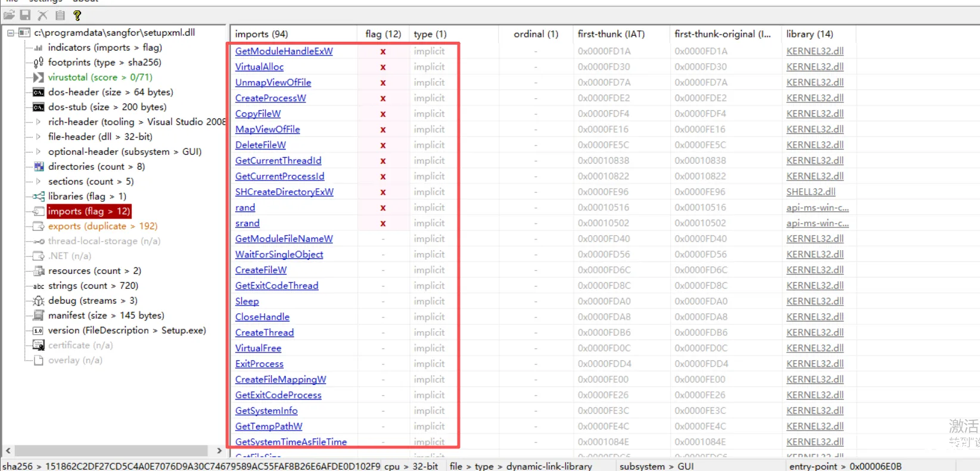Collapse the setupxml.dll root node
Viewport: 980px width, 471px height.
coord(11,33)
